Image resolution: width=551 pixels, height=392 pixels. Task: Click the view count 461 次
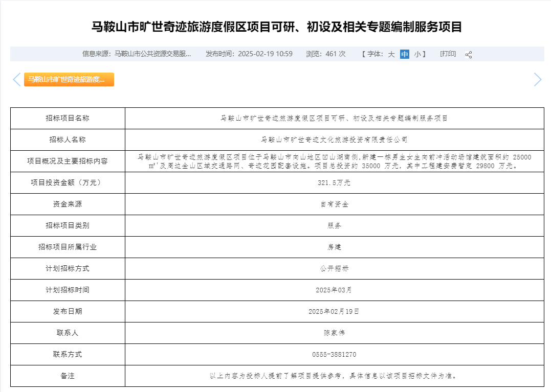pos(336,54)
